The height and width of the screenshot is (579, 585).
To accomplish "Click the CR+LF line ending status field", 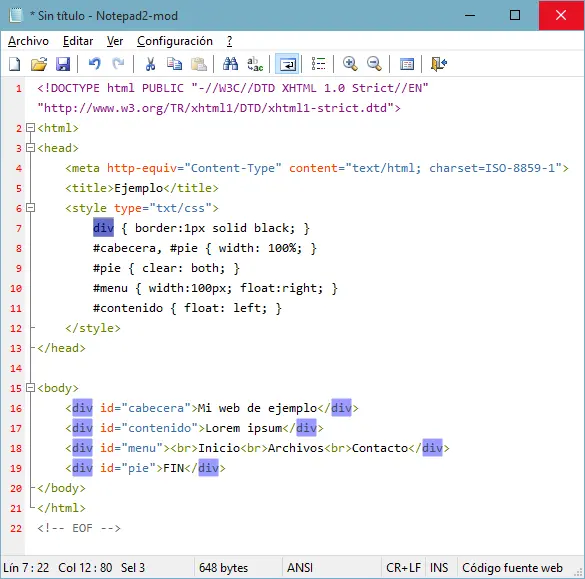I will (403, 567).
